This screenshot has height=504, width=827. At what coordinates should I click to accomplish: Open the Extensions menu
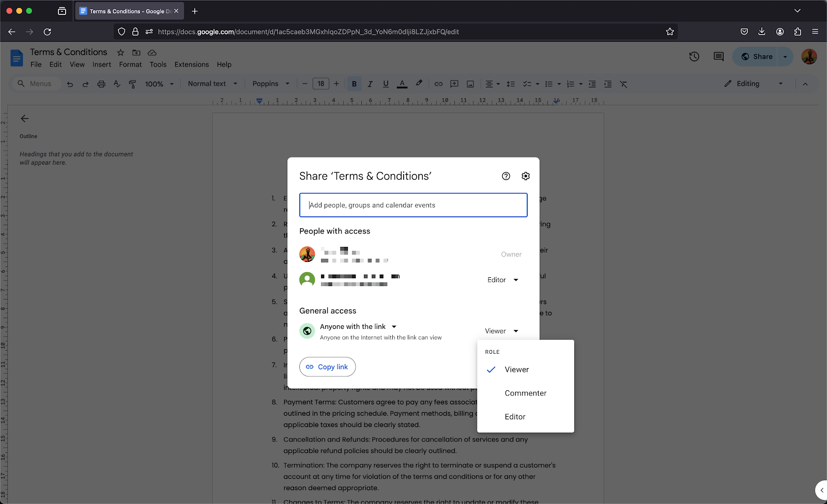coord(191,65)
